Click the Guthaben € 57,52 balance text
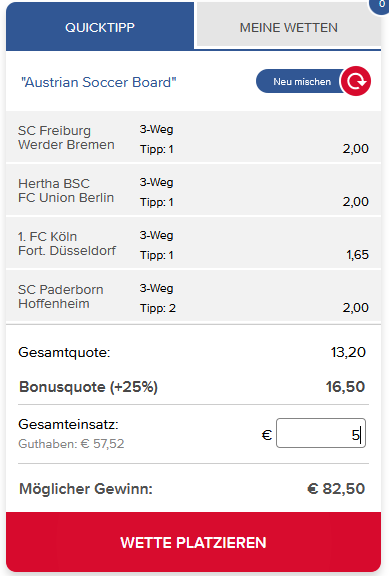389x576 pixels. 71,444
